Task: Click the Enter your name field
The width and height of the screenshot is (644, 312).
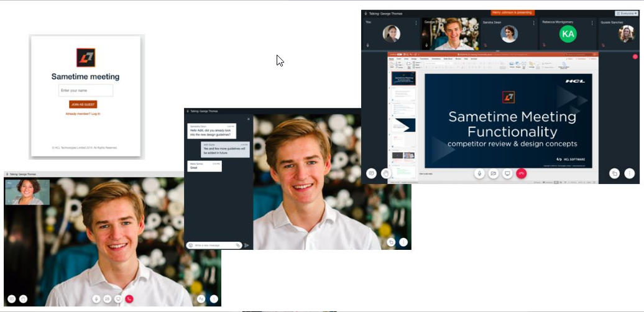Action: tap(85, 90)
